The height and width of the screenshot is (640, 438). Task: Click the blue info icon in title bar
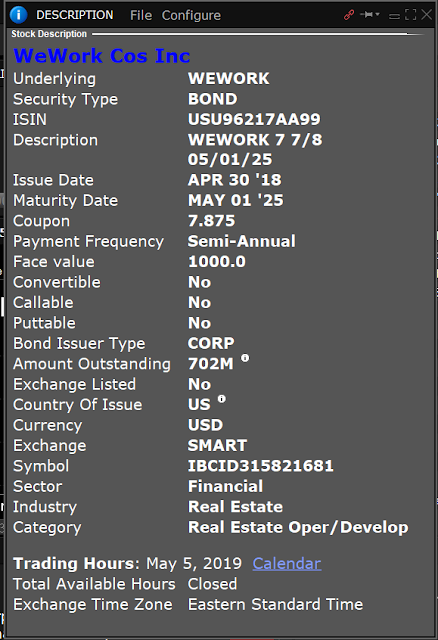(18, 15)
